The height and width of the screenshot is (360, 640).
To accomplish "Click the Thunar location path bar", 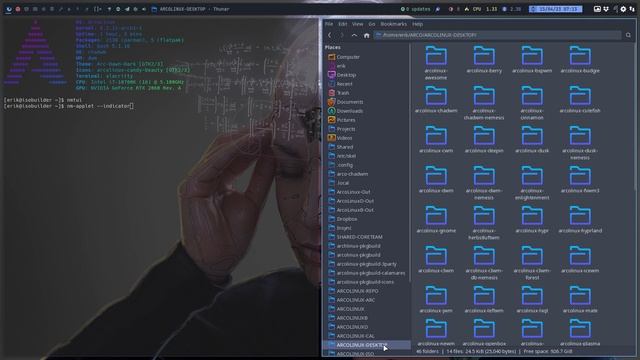I will [x=497, y=36].
